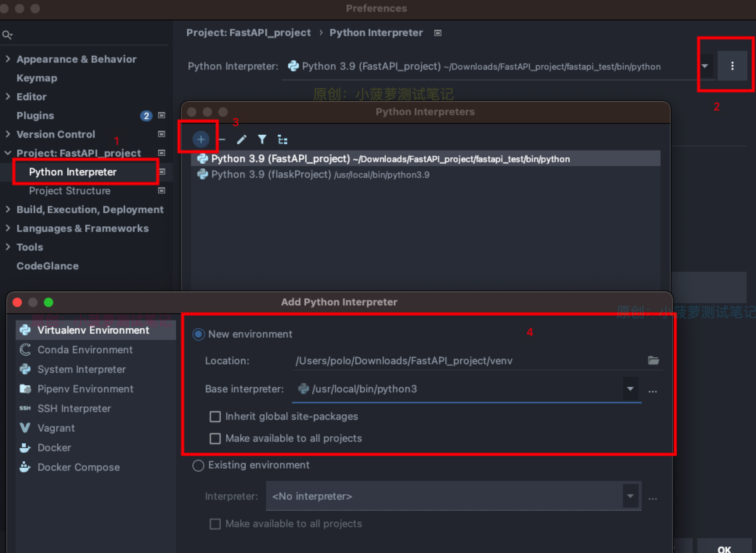Check Make available to all projects under Existing environment
The image size is (756, 553).
[215, 524]
